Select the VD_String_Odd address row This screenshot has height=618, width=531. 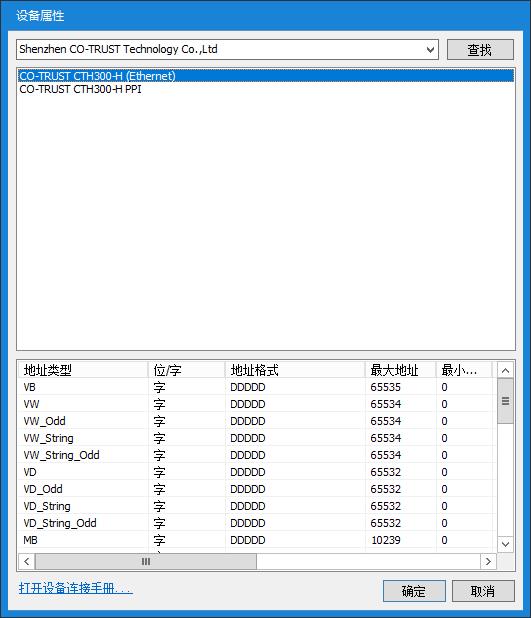click(x=256, y=523)
